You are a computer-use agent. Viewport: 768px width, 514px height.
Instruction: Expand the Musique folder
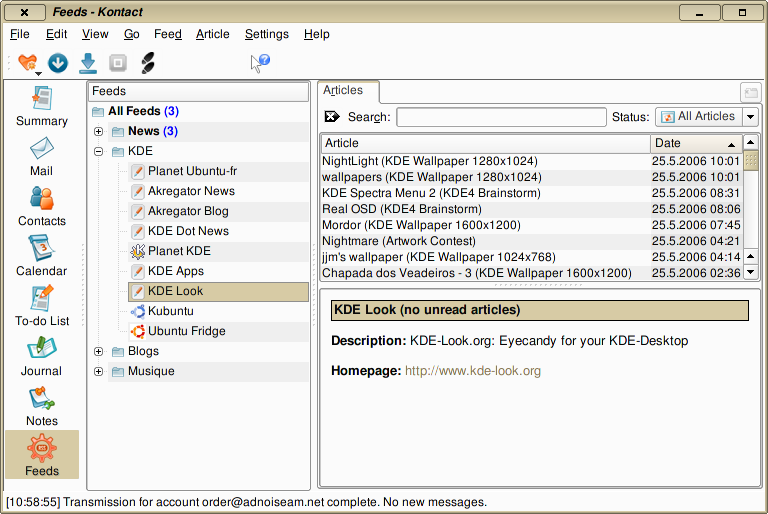click(x=98, y=371)
